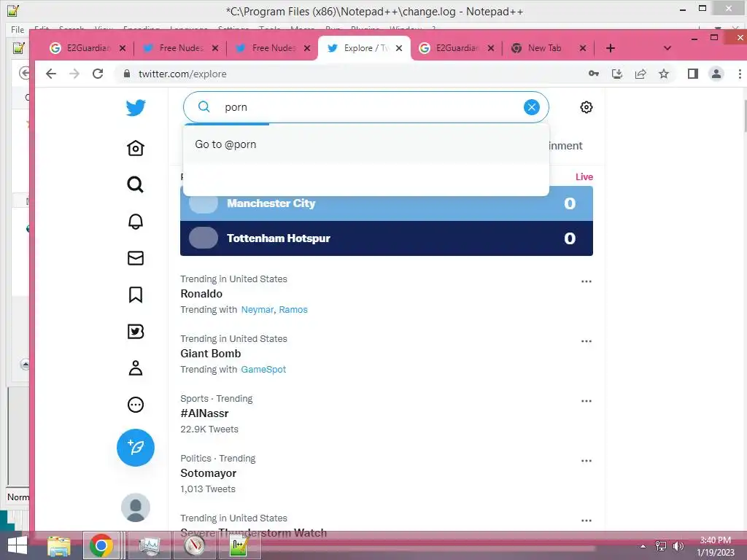Bookmark this page with the star icon

tap(664, 74)
